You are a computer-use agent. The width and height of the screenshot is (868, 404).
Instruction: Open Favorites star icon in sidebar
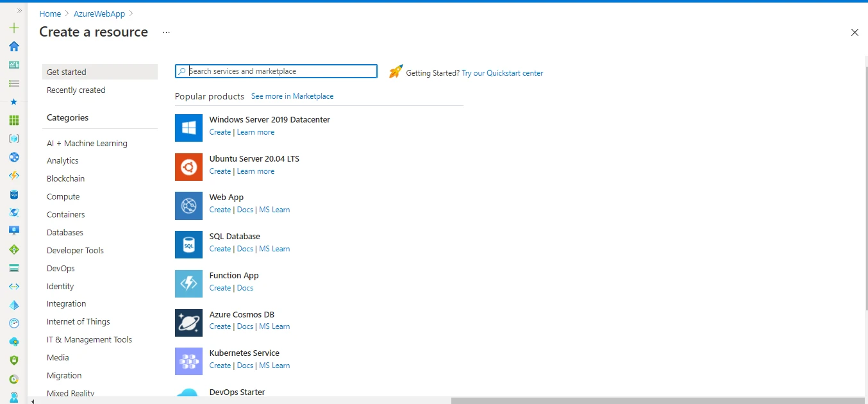[x=13, y=101]
